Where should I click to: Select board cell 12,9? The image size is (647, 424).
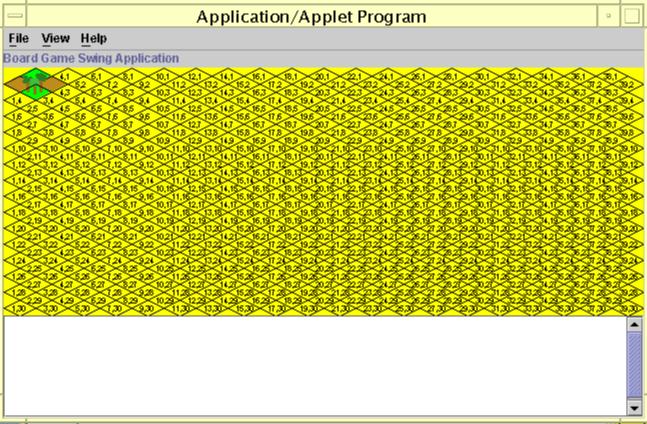point(195,140)
